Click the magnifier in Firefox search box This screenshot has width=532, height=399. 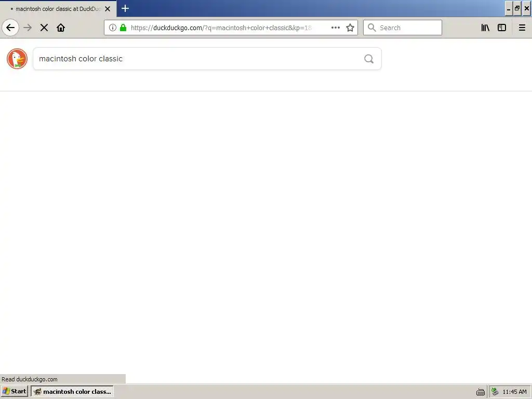(371, 28)
